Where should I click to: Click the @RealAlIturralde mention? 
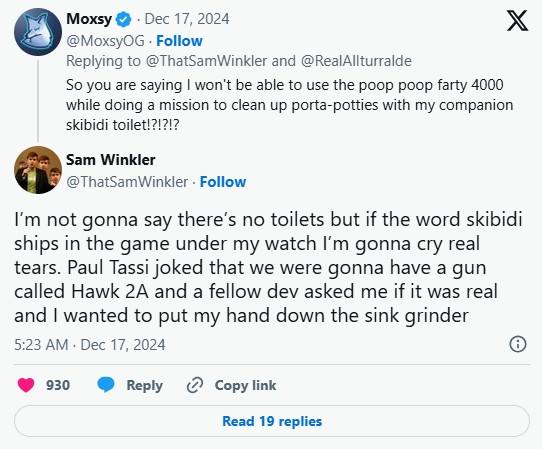tap(356, 61)
